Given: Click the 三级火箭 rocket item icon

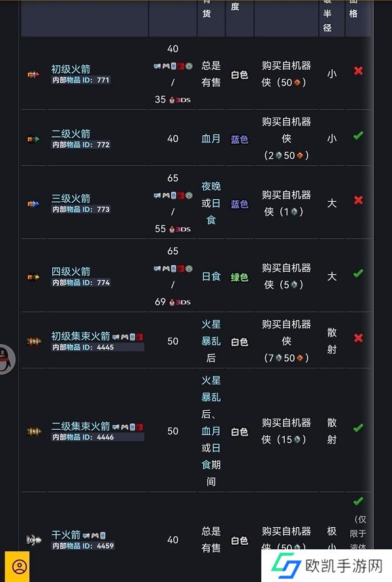Looking at the screenshot, I should (x=33, y=204).
